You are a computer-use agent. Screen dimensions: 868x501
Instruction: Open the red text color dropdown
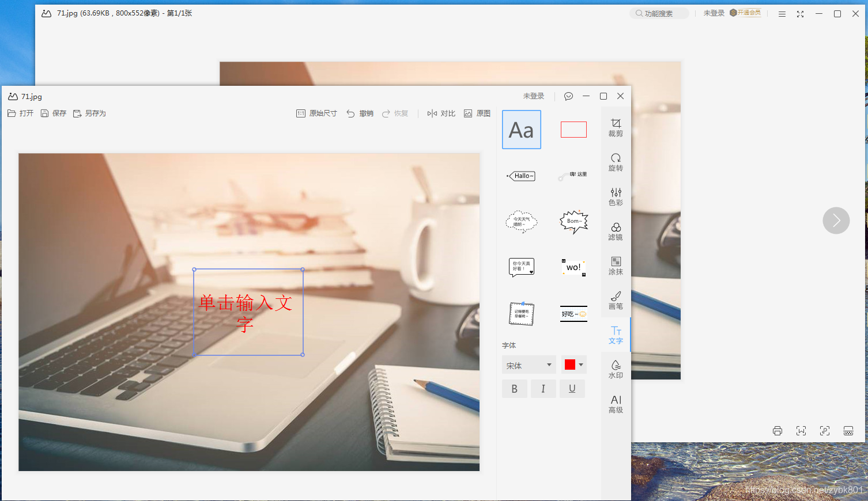tap(574, 365)
